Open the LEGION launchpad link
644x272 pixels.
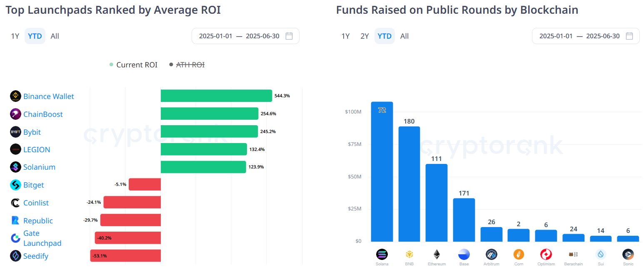[37, 150]
